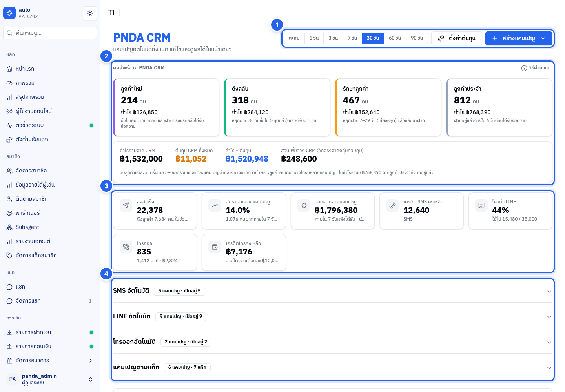Click the เครดิต SMS คงเหลือ coins icon
565x392 pixels.
[x=392, y=205]
